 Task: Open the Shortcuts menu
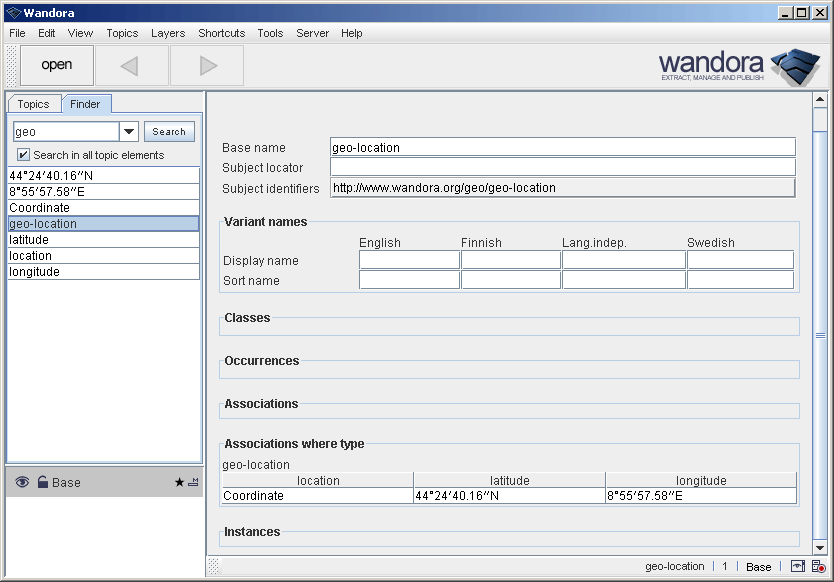[x=221, y=33]
